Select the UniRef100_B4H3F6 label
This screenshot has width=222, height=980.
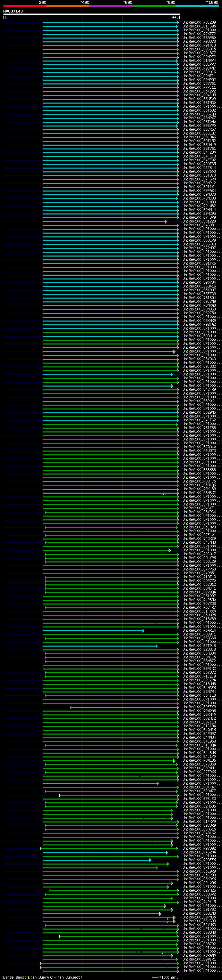coord(199,688)
